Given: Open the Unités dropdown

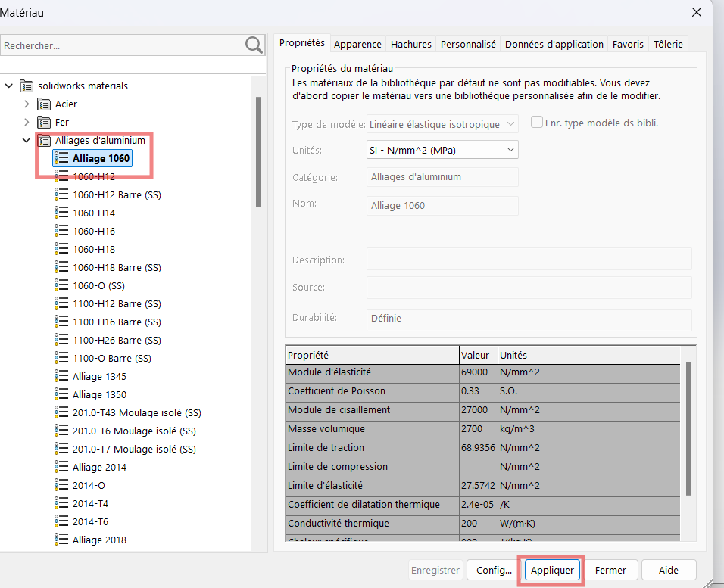Looking at the screenshot, I should 442,150.
